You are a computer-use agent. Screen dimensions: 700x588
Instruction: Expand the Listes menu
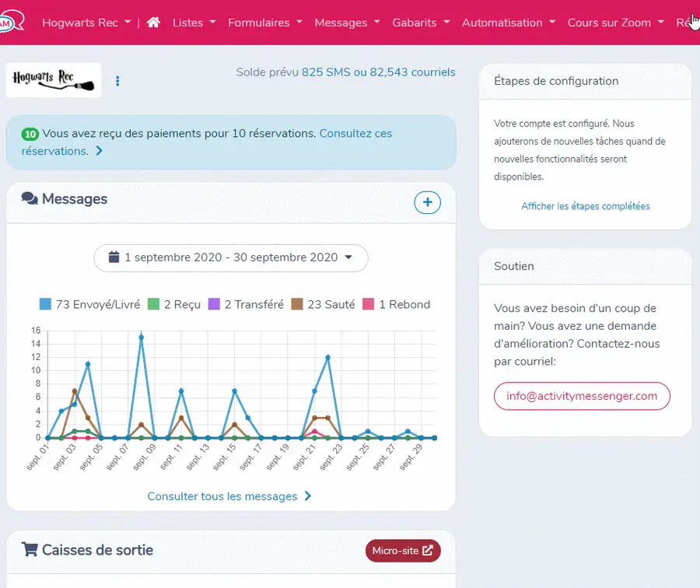point(194,23)
